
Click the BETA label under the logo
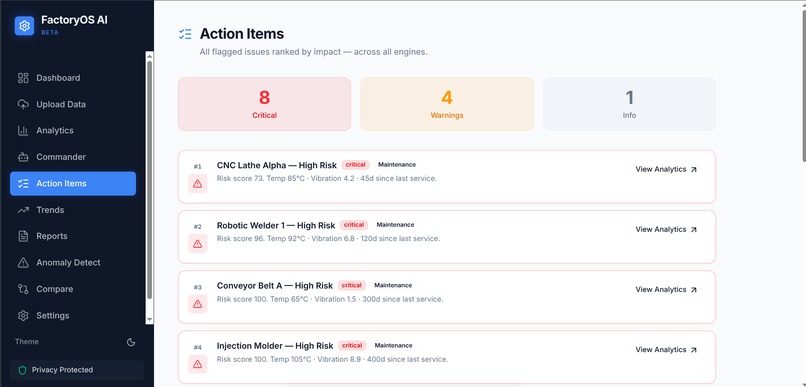click(50, 32)
